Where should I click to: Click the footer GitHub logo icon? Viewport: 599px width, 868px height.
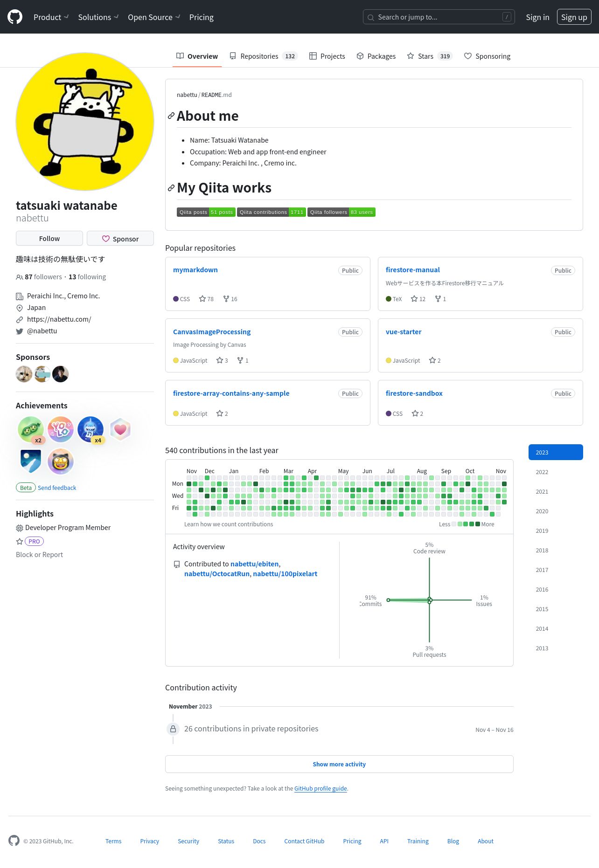pyautogui.click(x=14, y=840)
